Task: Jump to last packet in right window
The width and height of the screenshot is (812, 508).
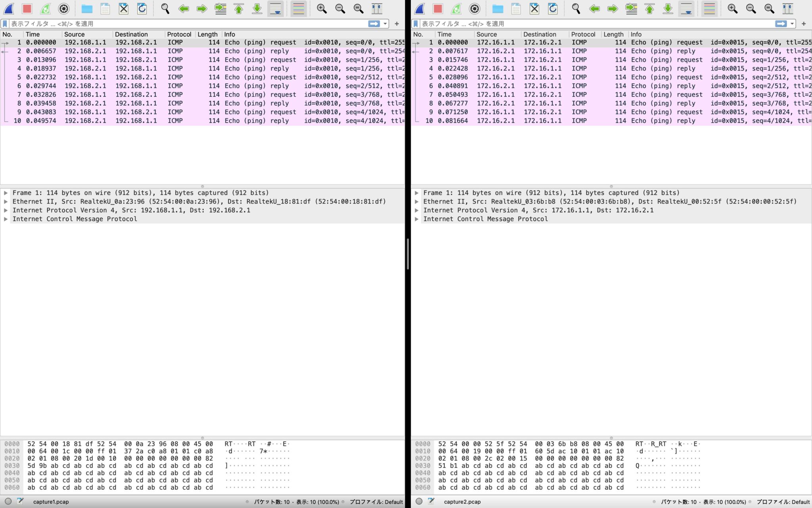Action: pyautogui.click(x=668, y=8)
